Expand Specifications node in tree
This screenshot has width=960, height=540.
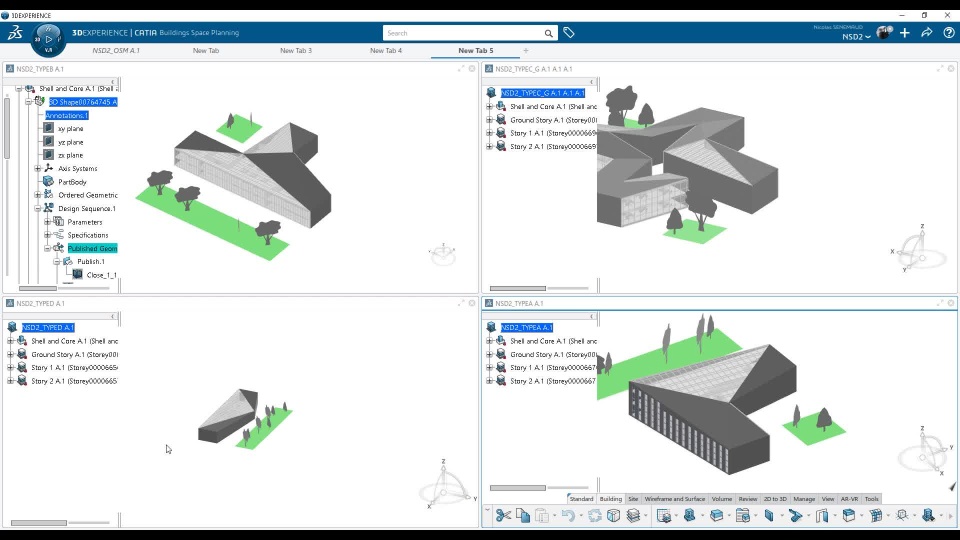pos(48,235)
